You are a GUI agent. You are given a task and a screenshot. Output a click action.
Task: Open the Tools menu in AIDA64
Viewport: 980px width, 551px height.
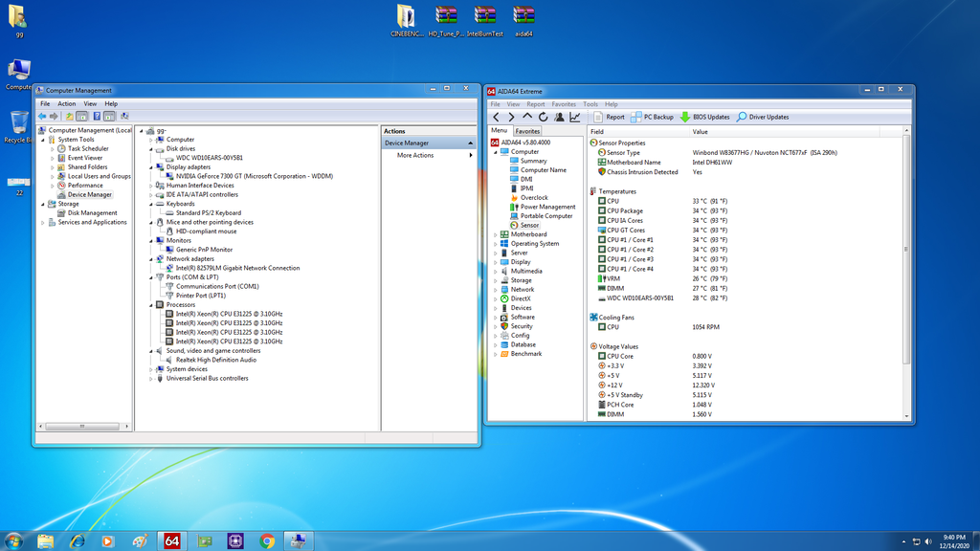pos(590,103)
